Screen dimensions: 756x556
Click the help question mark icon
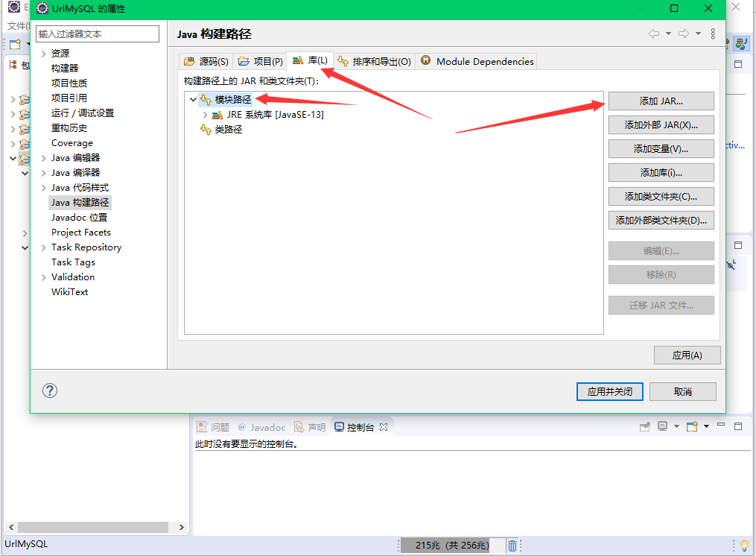point(49,390)
